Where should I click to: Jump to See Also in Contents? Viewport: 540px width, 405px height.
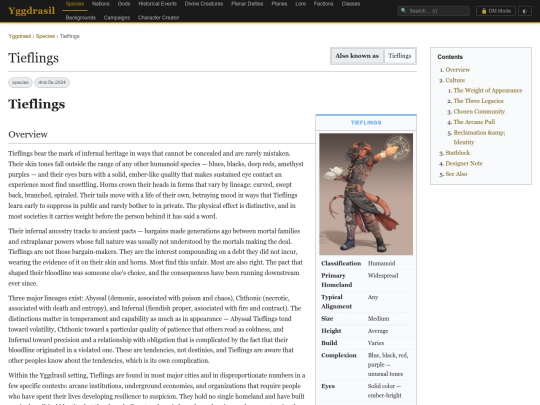(x=456, y=174)
